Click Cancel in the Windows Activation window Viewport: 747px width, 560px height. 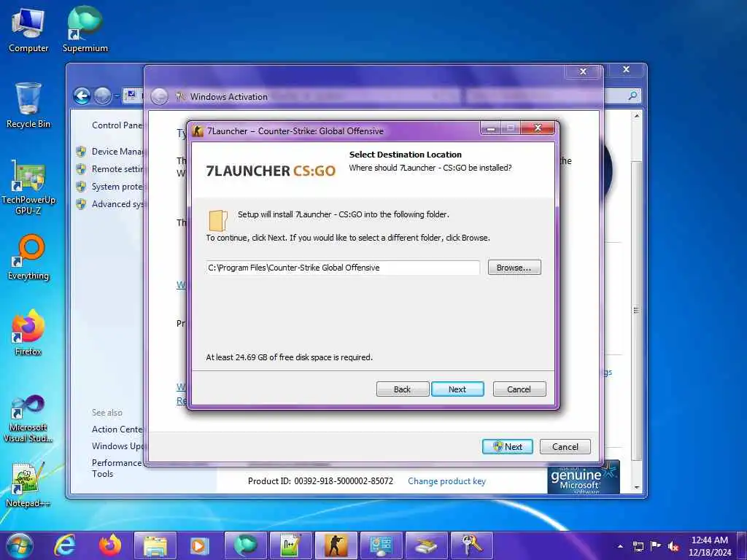click(565, 447)
